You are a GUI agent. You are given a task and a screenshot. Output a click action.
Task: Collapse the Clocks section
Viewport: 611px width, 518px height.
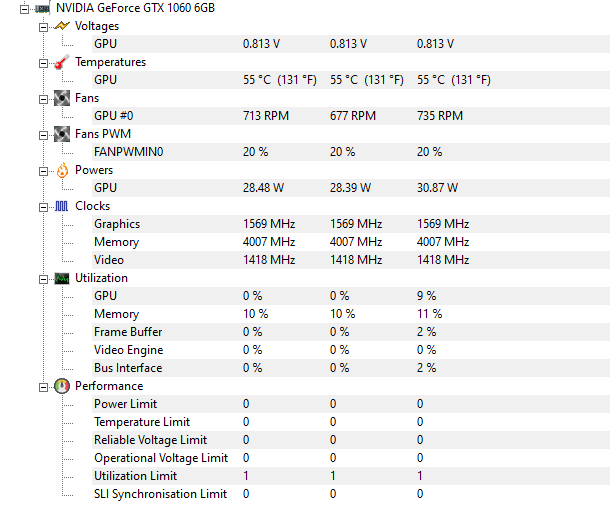pos(43,207)
